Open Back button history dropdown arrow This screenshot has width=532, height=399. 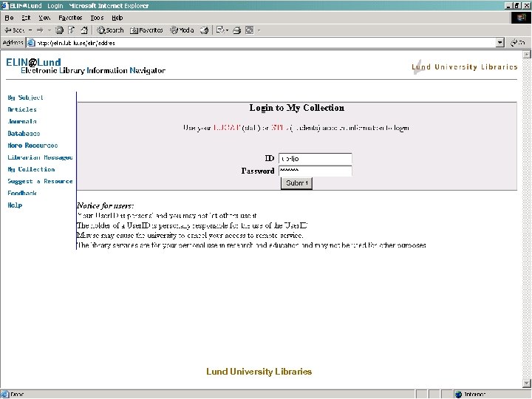click(30, 30)
